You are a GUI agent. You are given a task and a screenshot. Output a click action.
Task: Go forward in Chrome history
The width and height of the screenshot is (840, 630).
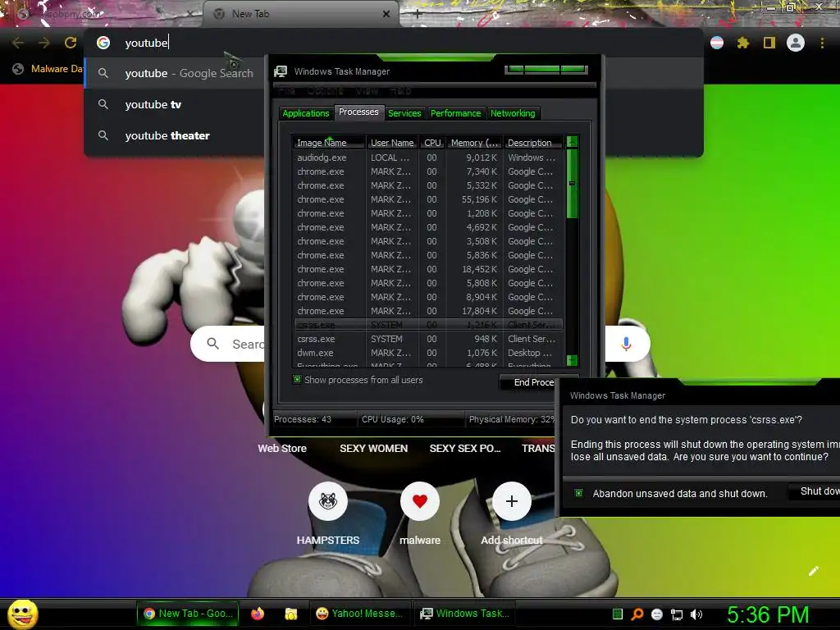(44, 43)
